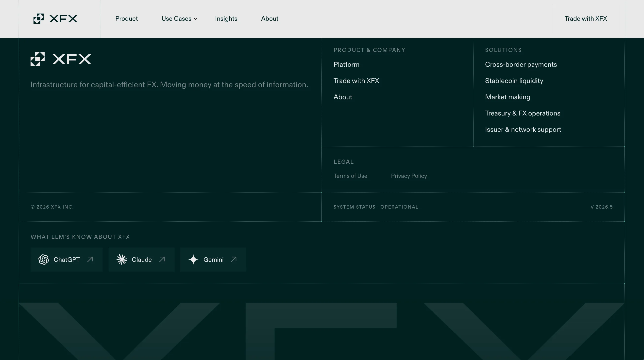Open the Product nav item
Viewport: 644px width, 360px height.
coord(126,19)
